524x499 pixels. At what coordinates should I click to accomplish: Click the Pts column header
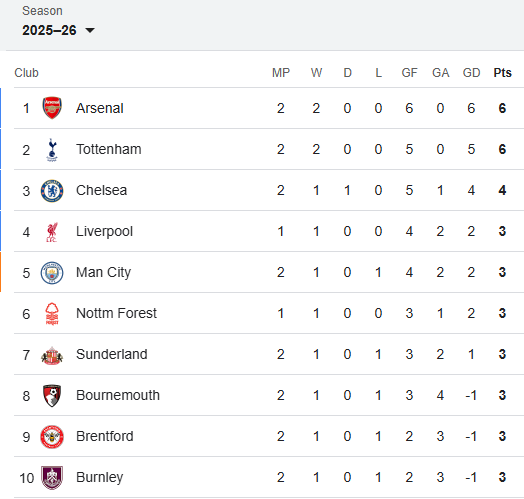point(502,73)
